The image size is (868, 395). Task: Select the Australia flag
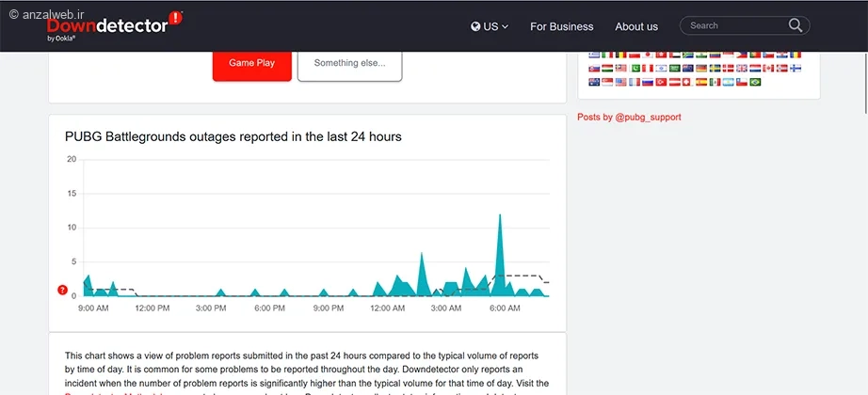tap(594, 82)
